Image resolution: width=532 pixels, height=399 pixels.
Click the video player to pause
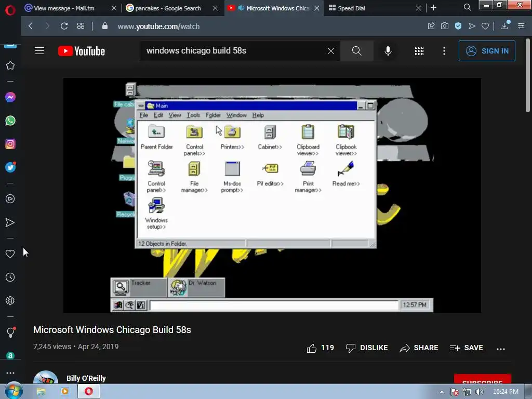point(272,195)
